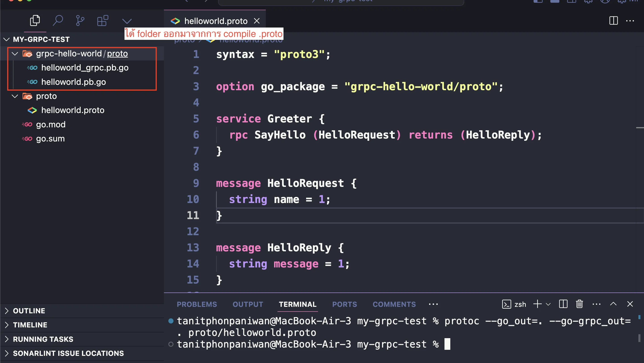Collapse the proto folder
644x363 pixels.
tap(15, 96)
